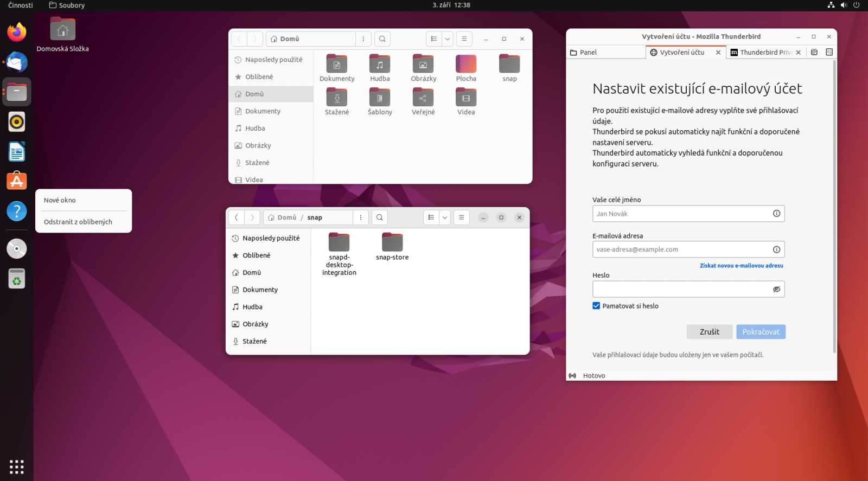
Task: Open the Plocha folder
Action: point(466,68)
